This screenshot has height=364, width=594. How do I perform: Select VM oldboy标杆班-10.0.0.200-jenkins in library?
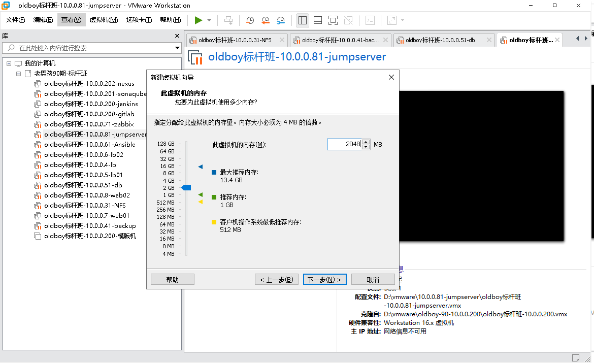point(91,104)
